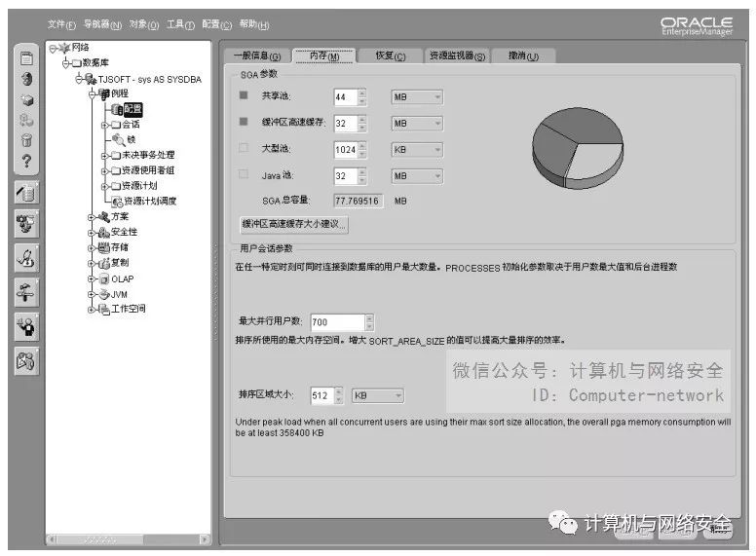Open the bottom puzzle-people drawer icon

click(26, 361)
